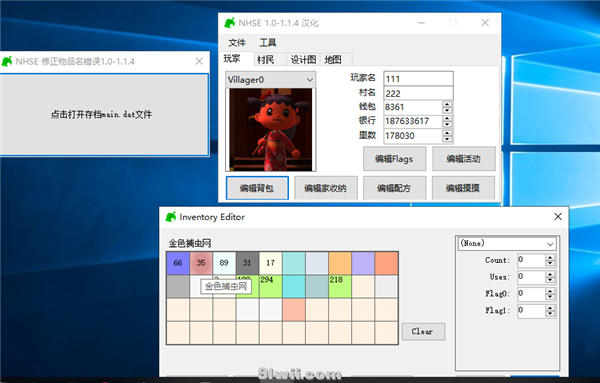Increase Flag0 with the up arrow

tap(550, 291)
